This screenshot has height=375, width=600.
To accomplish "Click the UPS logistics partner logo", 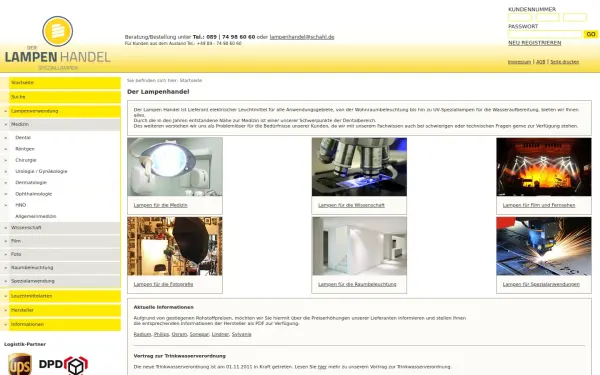I will [x=20, y=364].
